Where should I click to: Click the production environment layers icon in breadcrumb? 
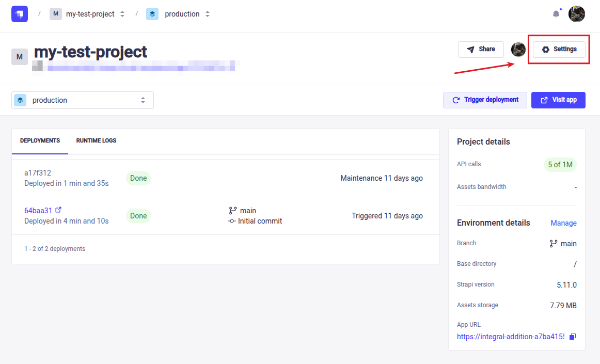152,14
